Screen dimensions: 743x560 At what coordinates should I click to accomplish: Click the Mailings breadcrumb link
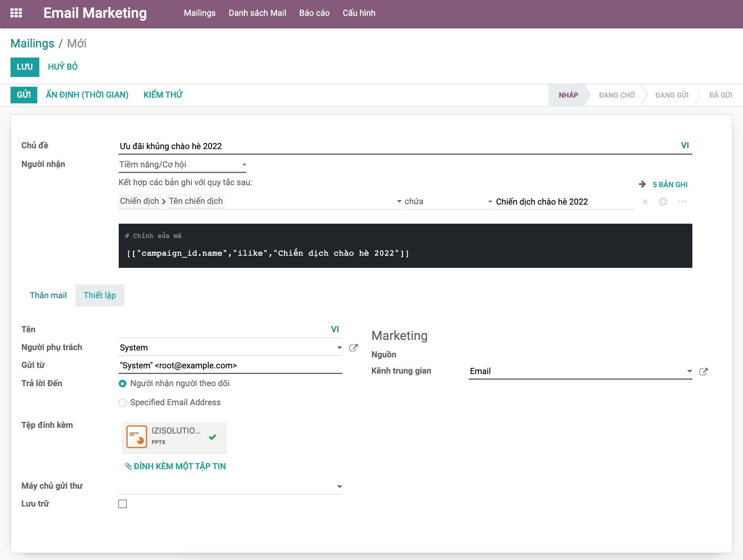tap(32, 43)
